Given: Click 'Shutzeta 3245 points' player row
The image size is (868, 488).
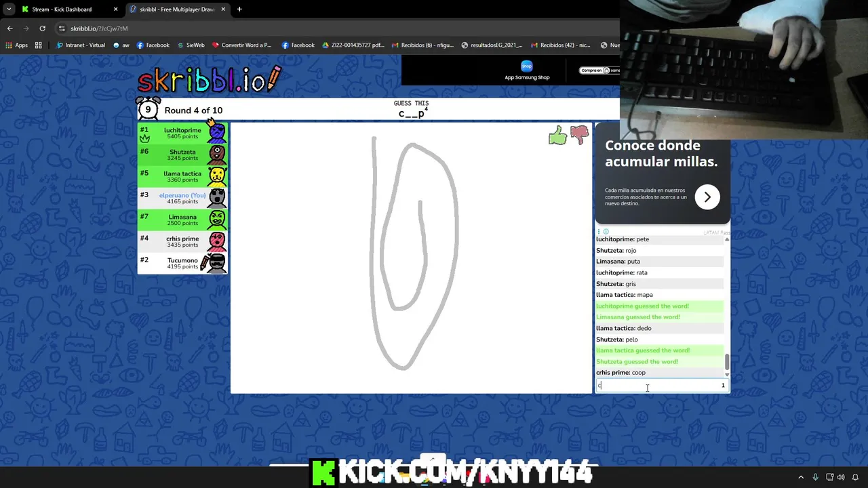Looking at the screenshot, I should tap(182, 155).
